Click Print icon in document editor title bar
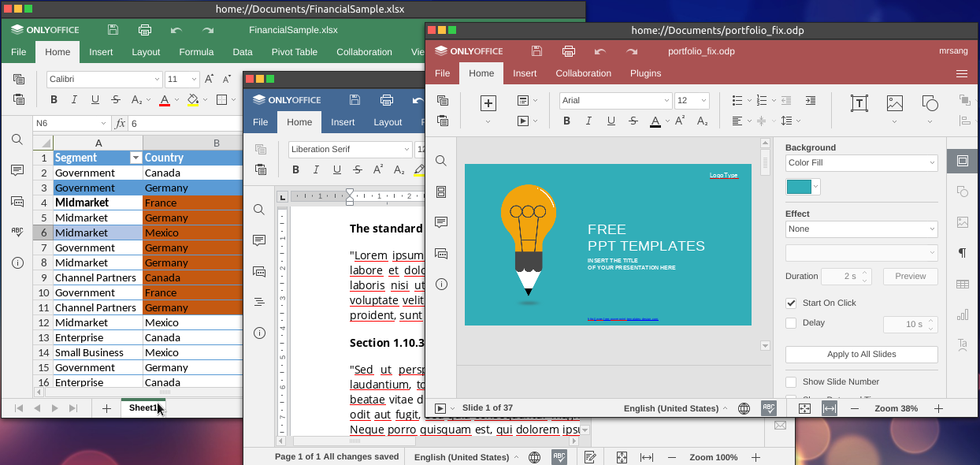 pos(387,100)
